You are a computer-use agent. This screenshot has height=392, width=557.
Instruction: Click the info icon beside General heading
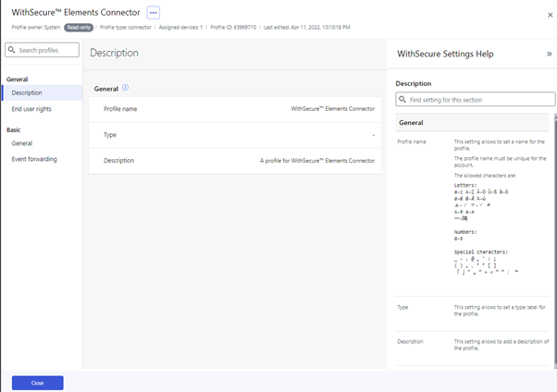tap(126, 88)
